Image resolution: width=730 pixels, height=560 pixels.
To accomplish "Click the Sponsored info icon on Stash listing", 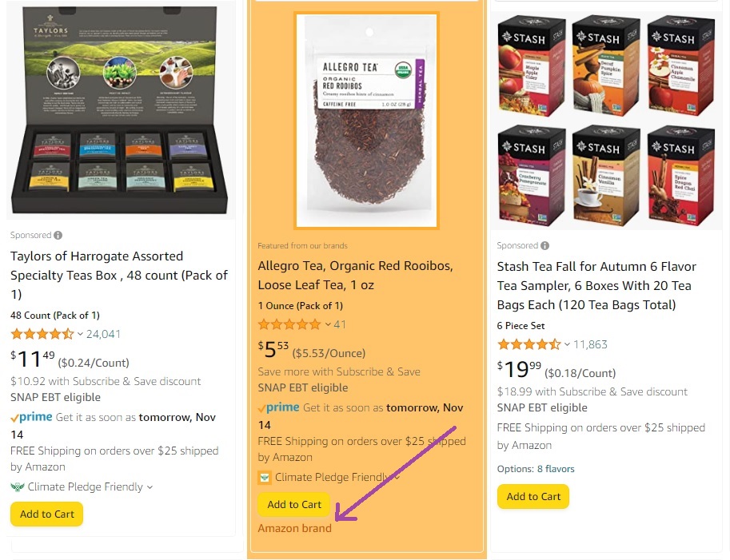I will (x=545, y=245).
